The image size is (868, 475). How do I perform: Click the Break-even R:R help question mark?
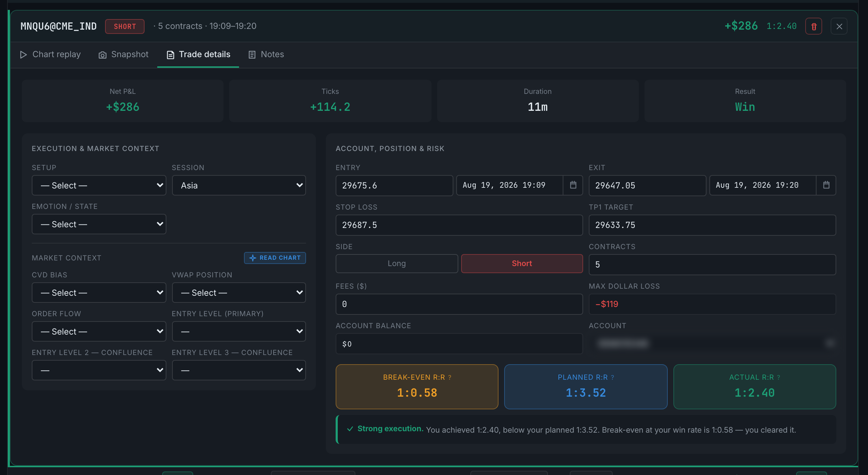coord(450,378)
